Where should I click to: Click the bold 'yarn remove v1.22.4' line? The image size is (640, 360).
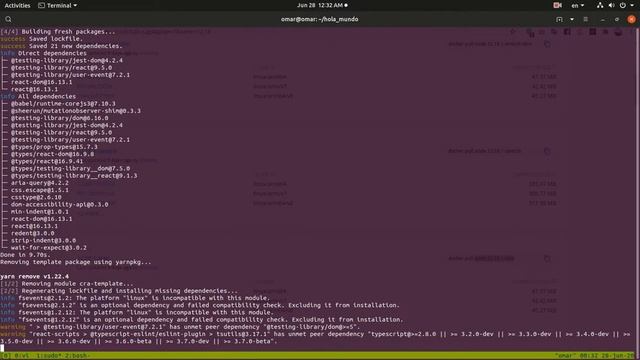(34, 276)
